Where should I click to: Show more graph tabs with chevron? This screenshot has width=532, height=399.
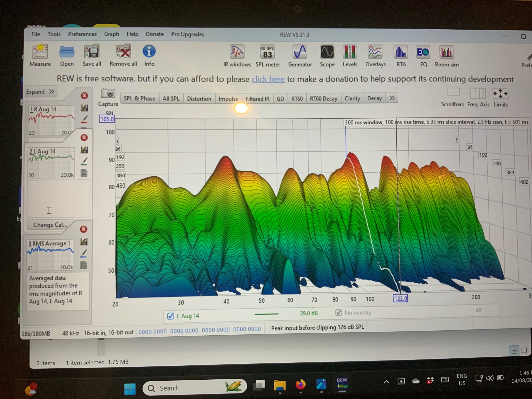pyautogui.click(x=392, y=98)
